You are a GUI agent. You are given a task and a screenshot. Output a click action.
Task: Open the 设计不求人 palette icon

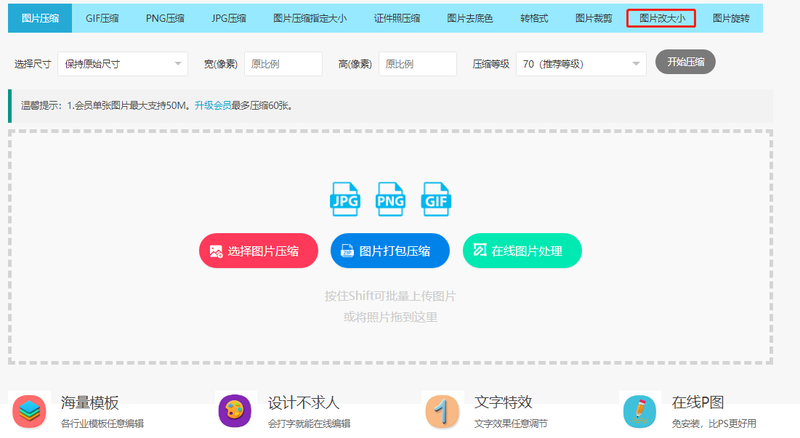coord(235,411)
